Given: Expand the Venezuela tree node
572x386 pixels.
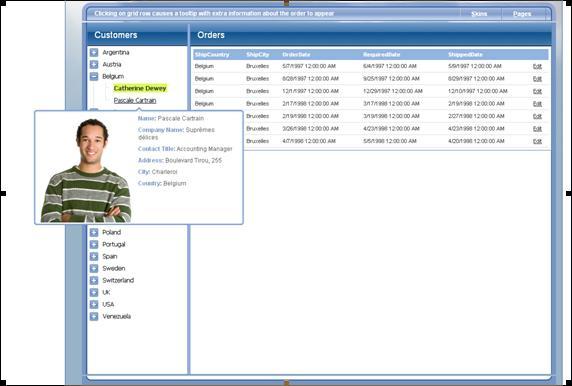Looking at the screenshot, I should tap(94, 317).
